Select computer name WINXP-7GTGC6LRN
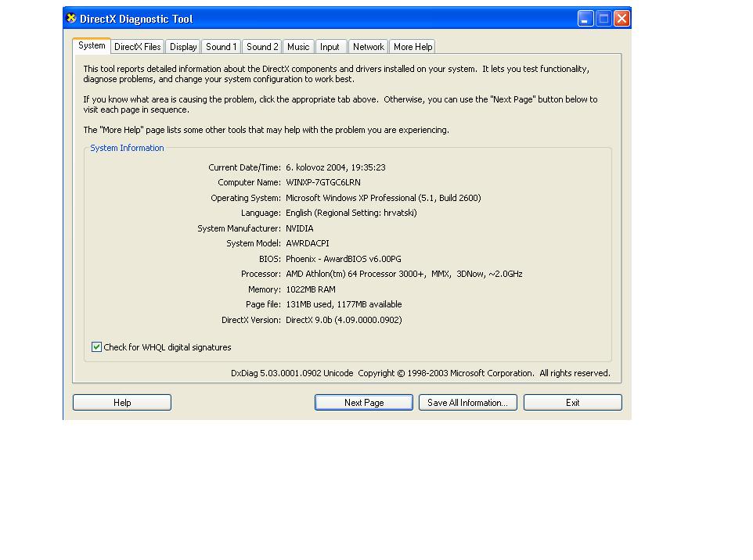This screenshot has width=753, height=560. 323,182
